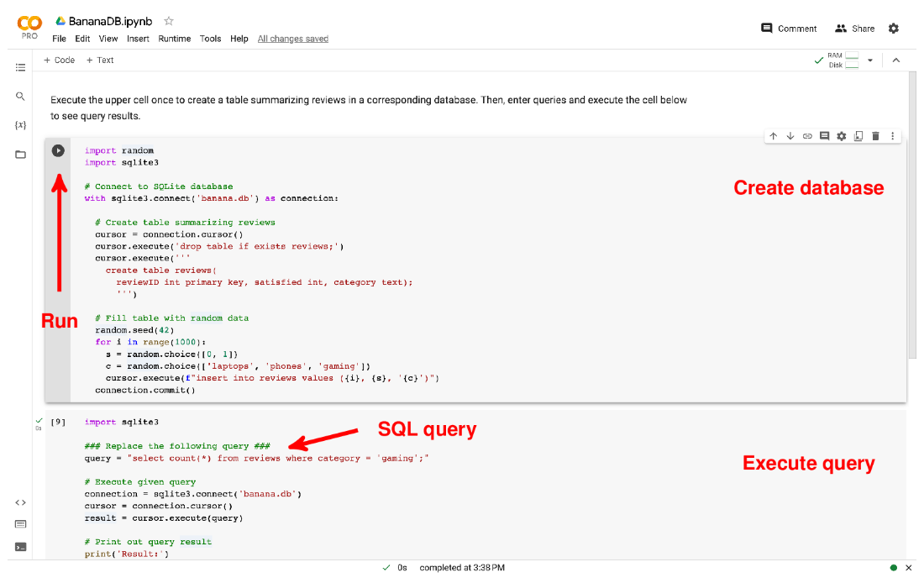
Task: Add a comment to the cell
Action: 824,136
